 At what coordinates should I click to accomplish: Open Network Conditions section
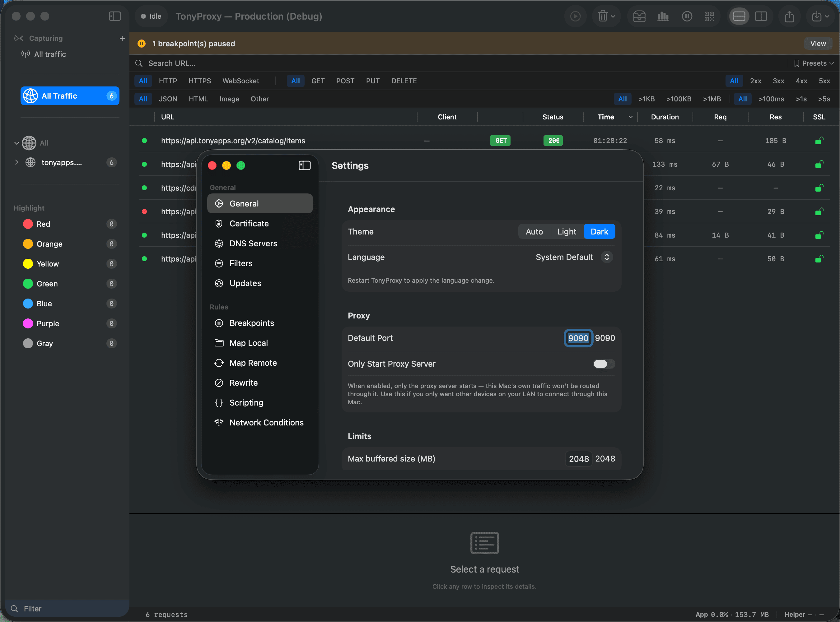point(260,422)
